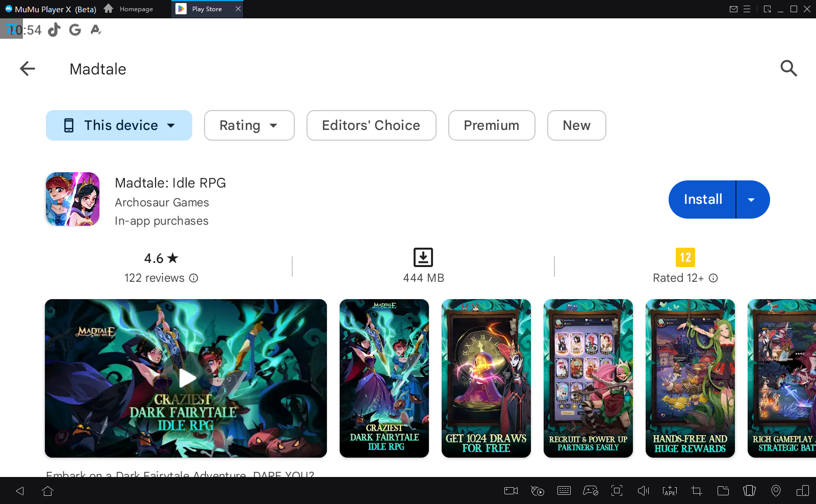Click the info icon beside 122 reviews
The image size is (816, 504).
(194, 278)
